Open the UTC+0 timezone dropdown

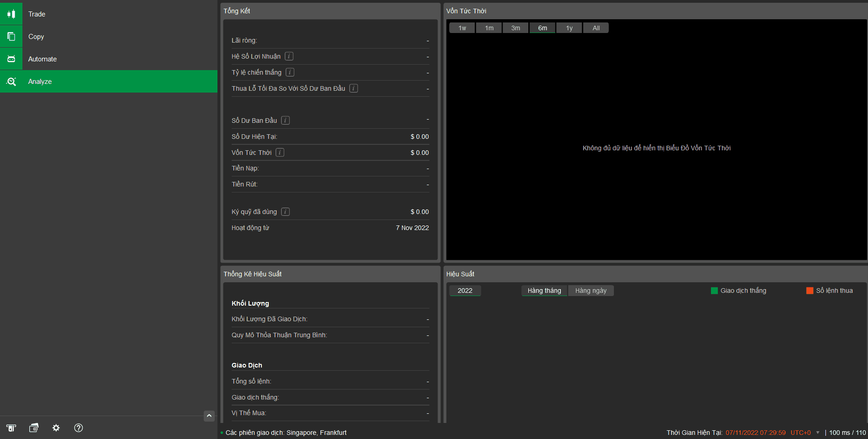coord(804,433)
